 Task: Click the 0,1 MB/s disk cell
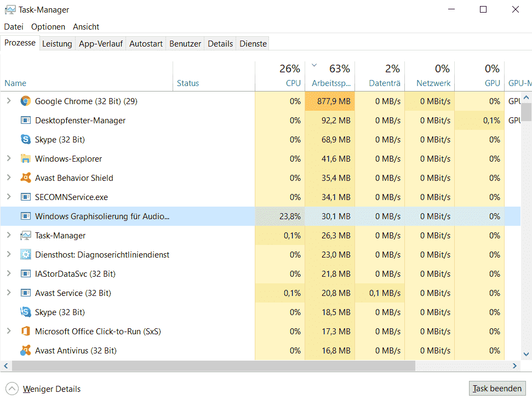[x=380, y=293]
